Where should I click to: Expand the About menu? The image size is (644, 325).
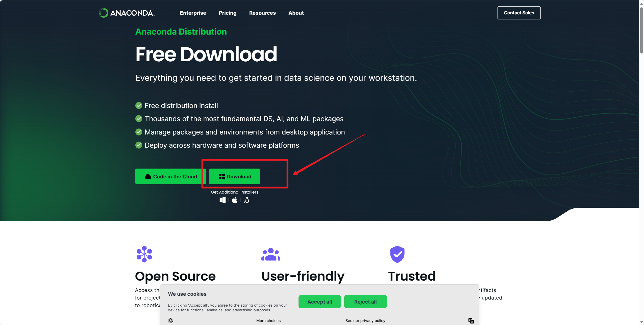click(x=296, y=13)
